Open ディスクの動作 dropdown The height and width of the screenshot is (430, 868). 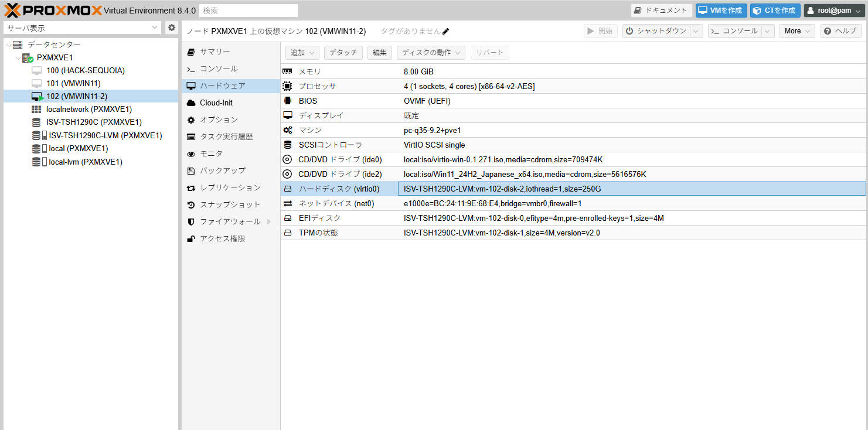point(431,53)
